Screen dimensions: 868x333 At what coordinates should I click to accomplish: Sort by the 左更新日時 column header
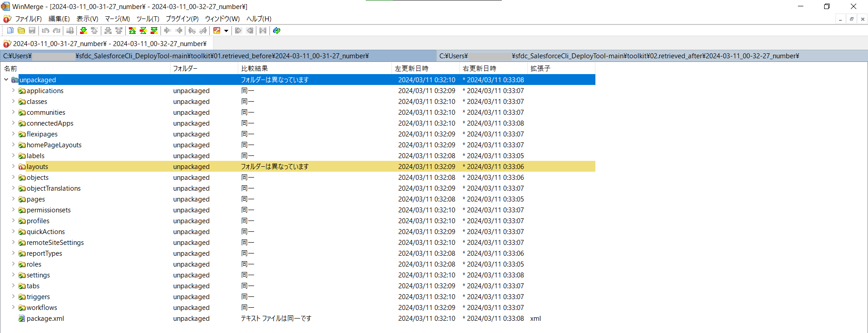tap(425, 68)
